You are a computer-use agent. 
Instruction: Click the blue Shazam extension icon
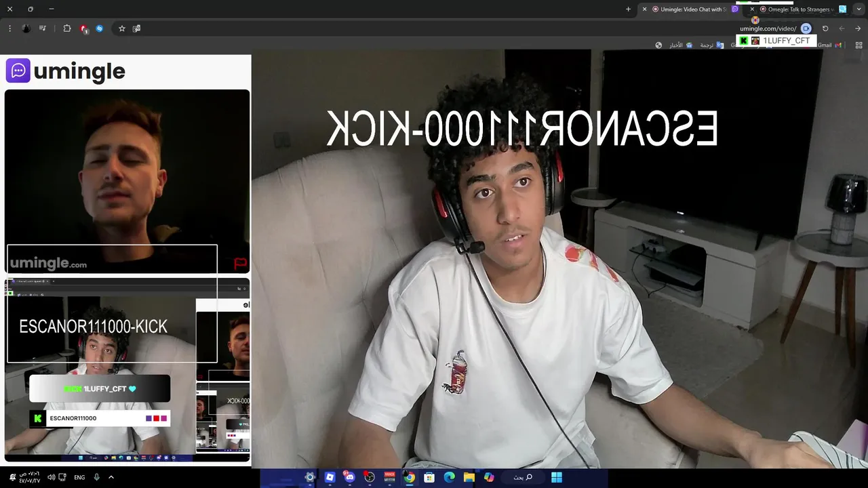(x=100, y=28)
